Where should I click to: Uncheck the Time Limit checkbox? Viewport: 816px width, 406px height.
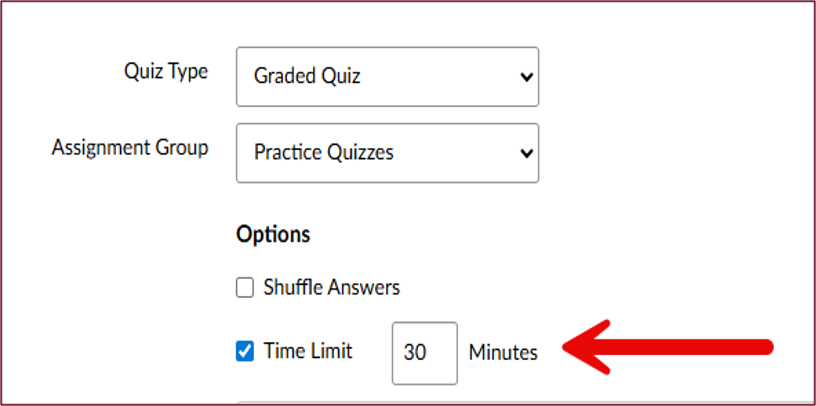point(245,352)
